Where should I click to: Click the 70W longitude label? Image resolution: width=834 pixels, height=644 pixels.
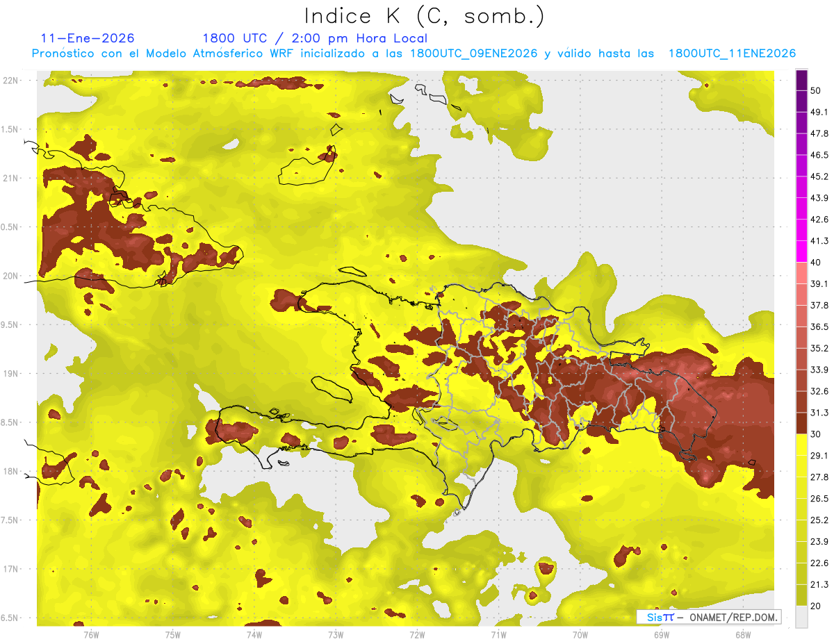pyautogui.click(x=580, y=635)
